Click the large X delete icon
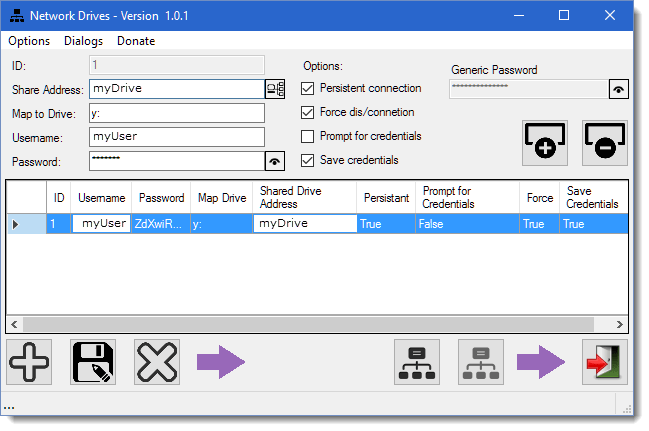Image resolution: width=649 pixels, height=431 pixels. [157, 363]
